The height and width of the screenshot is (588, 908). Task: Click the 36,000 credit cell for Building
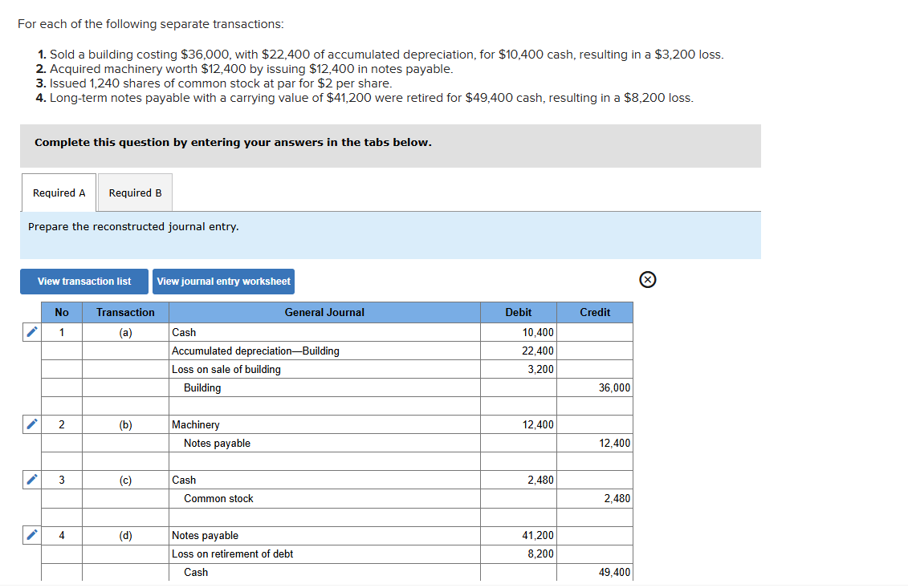pyautogui.click(x=595, y=387)
